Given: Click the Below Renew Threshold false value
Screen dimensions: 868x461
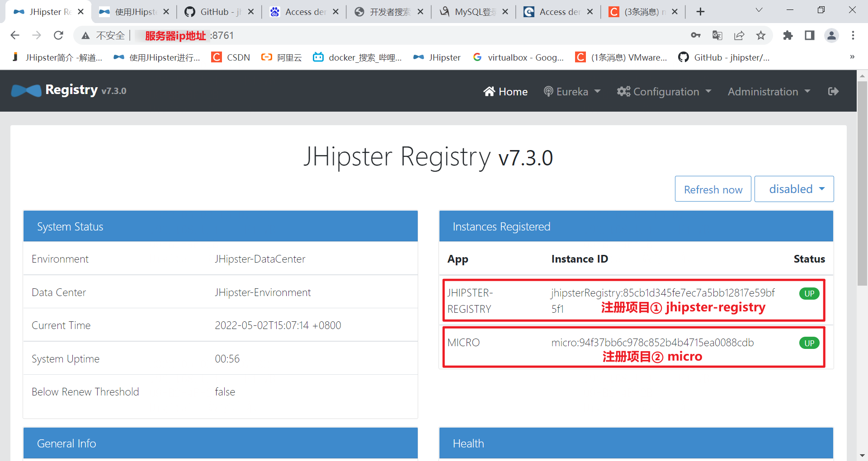Looking at the screenshot, I should [x=225, y=392].
